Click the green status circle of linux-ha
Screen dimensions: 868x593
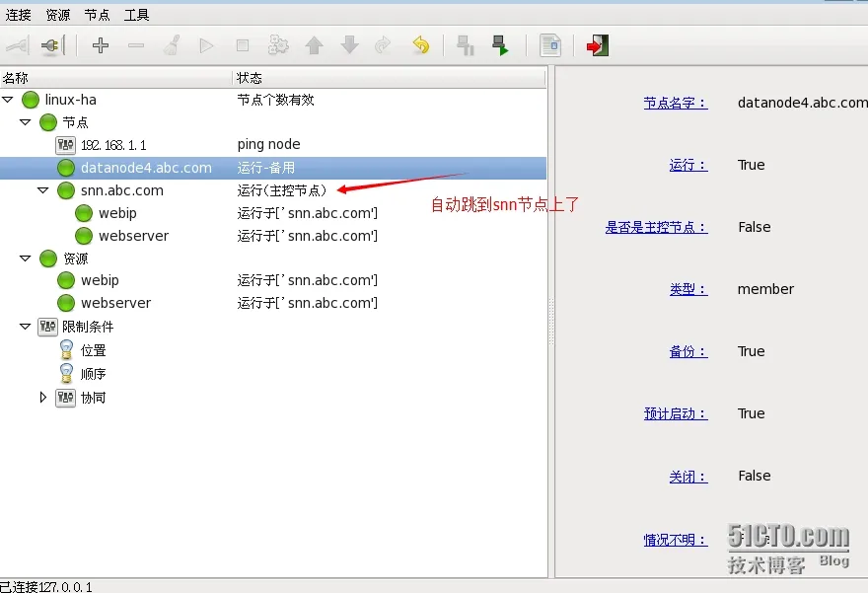click(31, 100)
